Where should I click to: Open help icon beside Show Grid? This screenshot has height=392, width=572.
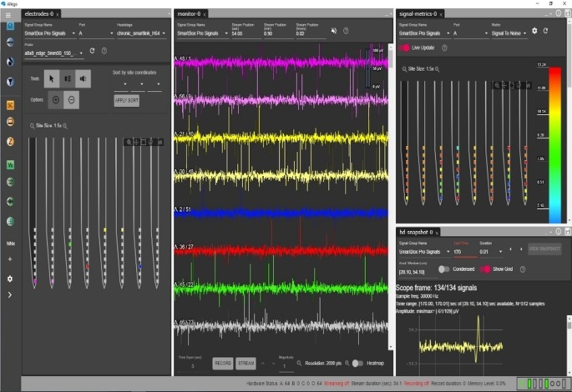click(523, 269)
